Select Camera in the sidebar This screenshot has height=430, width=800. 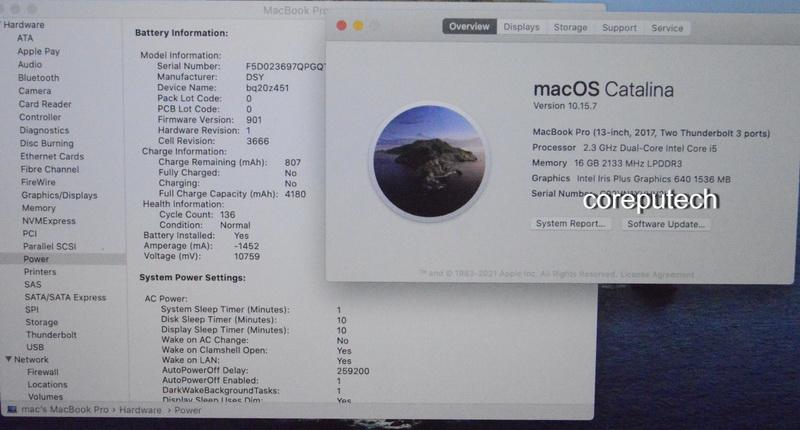pos(35,91)
